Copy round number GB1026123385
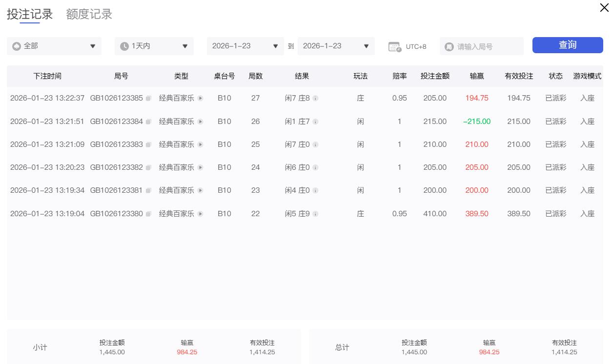 [x=148, y=99]
